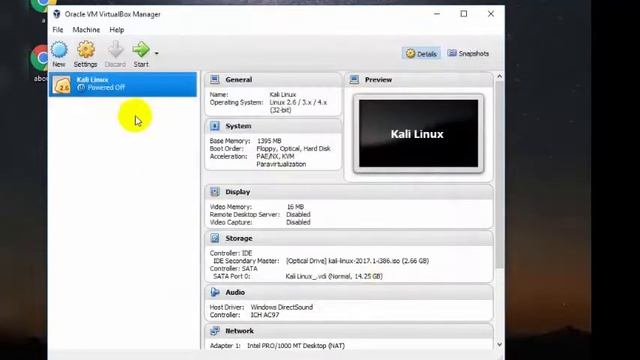Open the Start button dropdown arrow

click(x=156, y=53)
